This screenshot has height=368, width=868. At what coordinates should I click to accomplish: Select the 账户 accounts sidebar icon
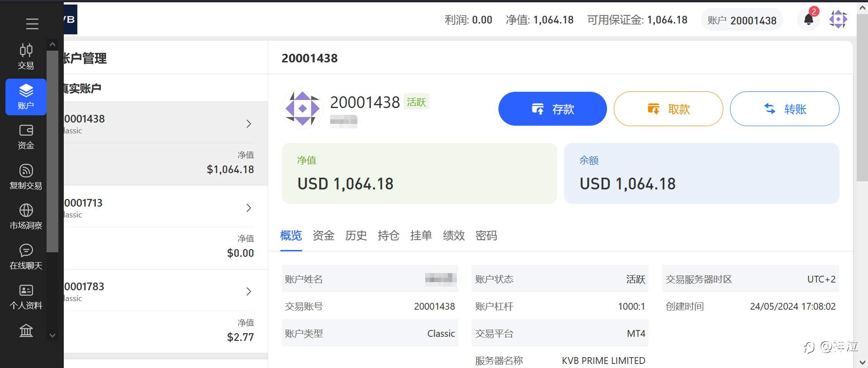coord(26,97)
